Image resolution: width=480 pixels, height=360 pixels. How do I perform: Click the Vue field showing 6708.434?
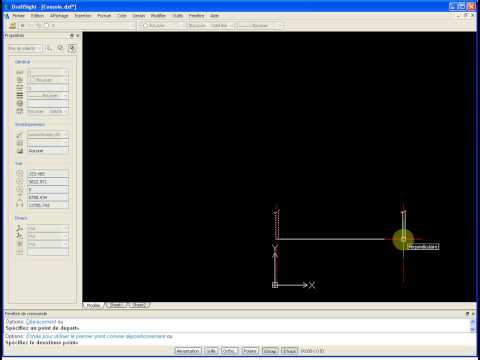coord(48,197)
